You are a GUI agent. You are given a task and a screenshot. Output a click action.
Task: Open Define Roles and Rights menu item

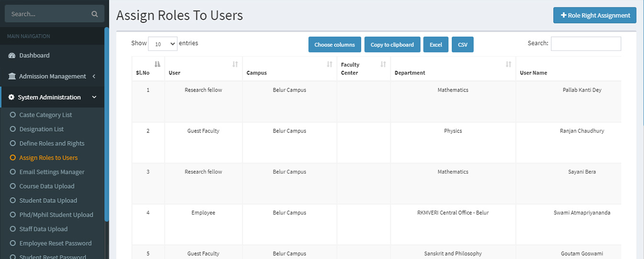tap(52, 143)
